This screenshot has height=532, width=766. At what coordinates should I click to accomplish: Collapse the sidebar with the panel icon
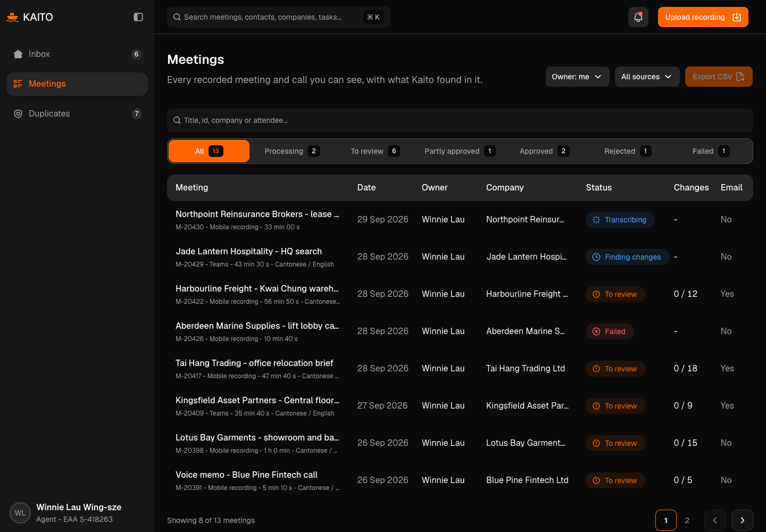138,17
